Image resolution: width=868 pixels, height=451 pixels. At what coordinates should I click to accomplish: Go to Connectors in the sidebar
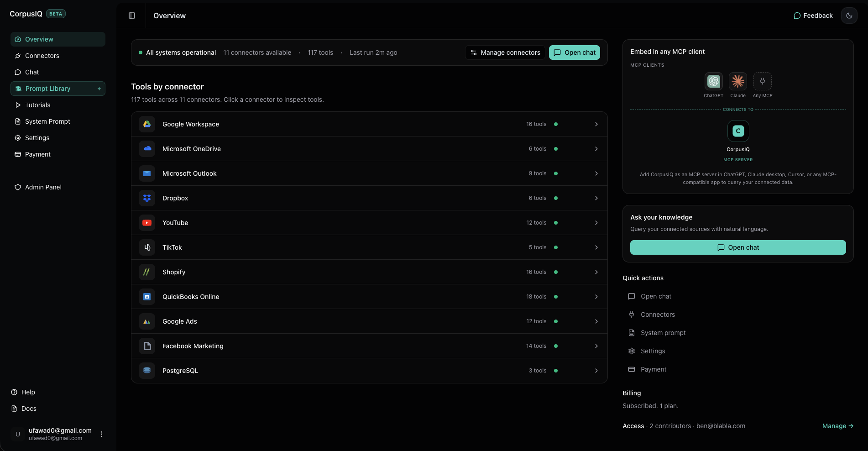pos(42,56)
